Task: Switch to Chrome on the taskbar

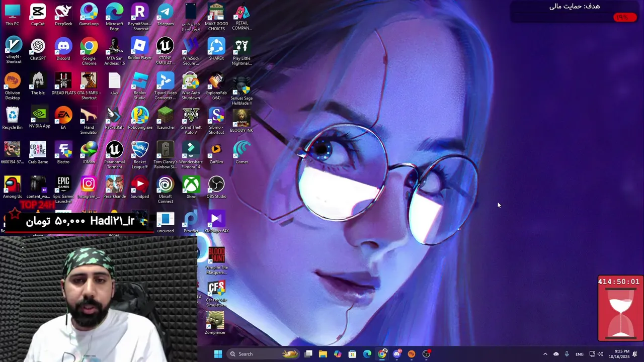Action: [x=382, y=354]
